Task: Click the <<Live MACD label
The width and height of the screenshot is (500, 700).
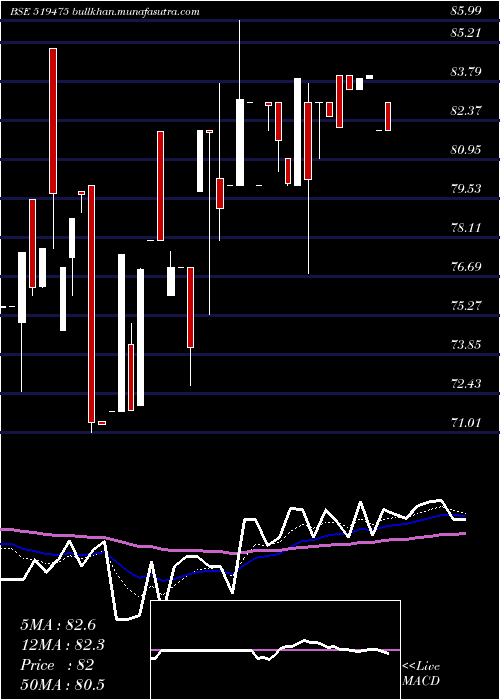Action: 421,674
